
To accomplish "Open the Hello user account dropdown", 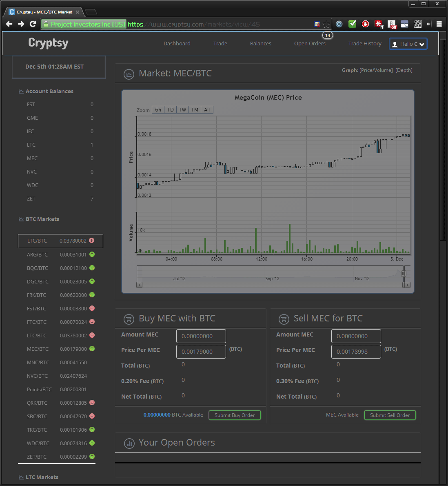I will click(408, 44).
